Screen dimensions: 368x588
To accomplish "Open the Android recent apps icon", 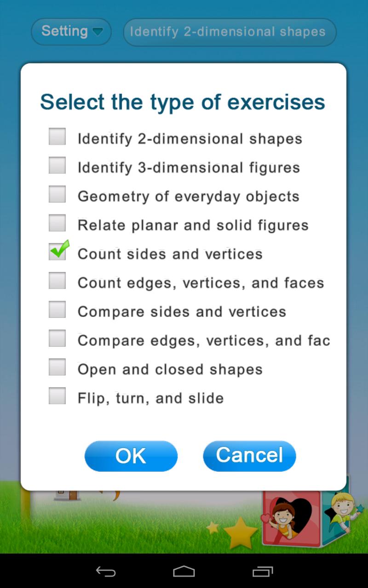I will pos(263,571).
